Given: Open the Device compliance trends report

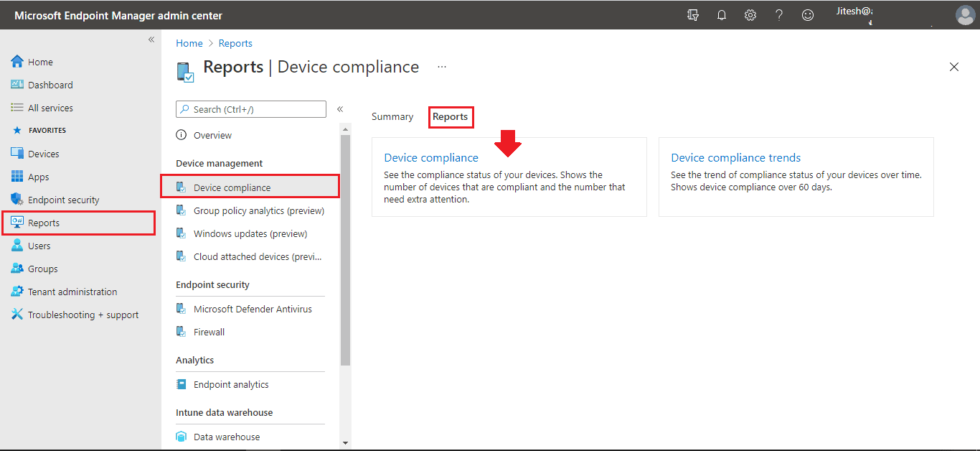Looking at the screenshot, I should pyautogui.click(x=735, y=157).
